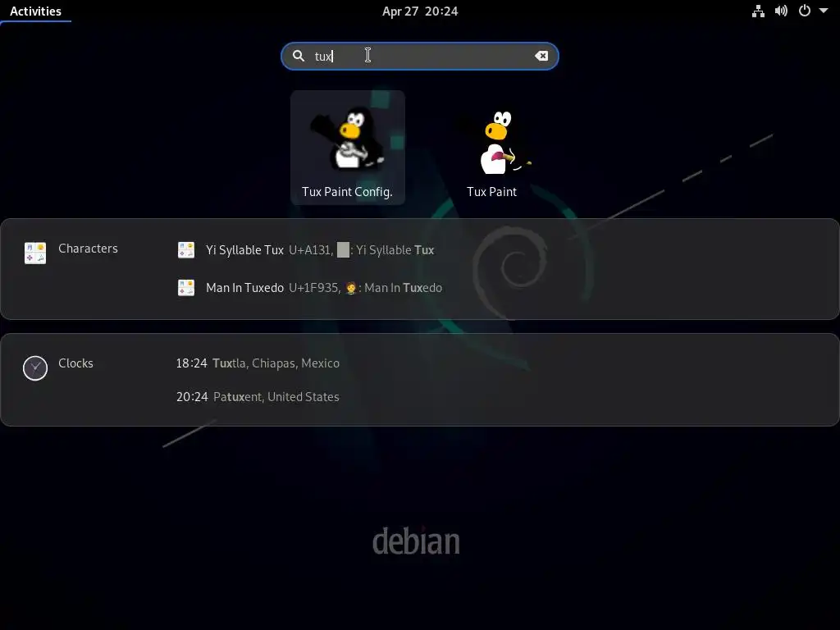Click the 'Tux Paint' label text

[x=492, y=192]
